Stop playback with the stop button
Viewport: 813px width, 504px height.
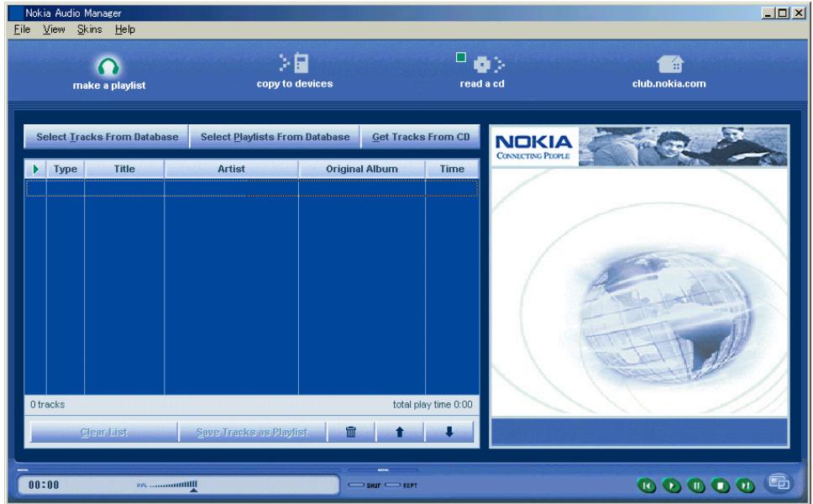[x=721, y=486]
